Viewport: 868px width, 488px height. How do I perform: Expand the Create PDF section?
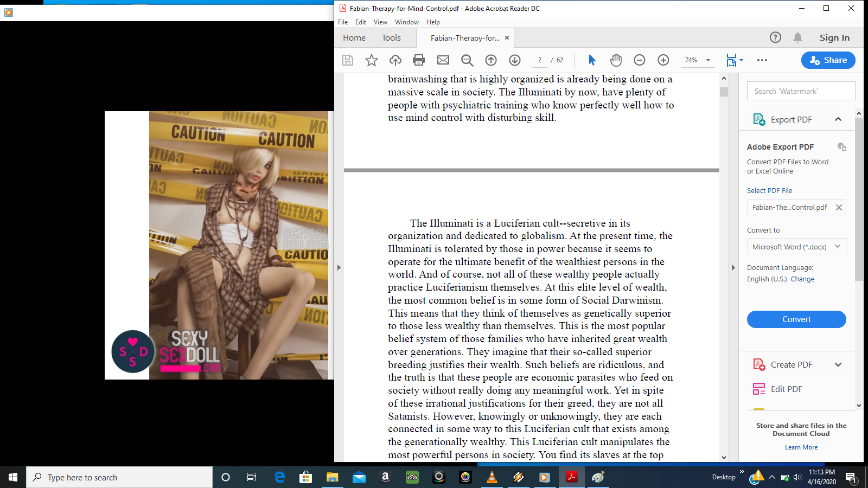click(x=838, y=364)
